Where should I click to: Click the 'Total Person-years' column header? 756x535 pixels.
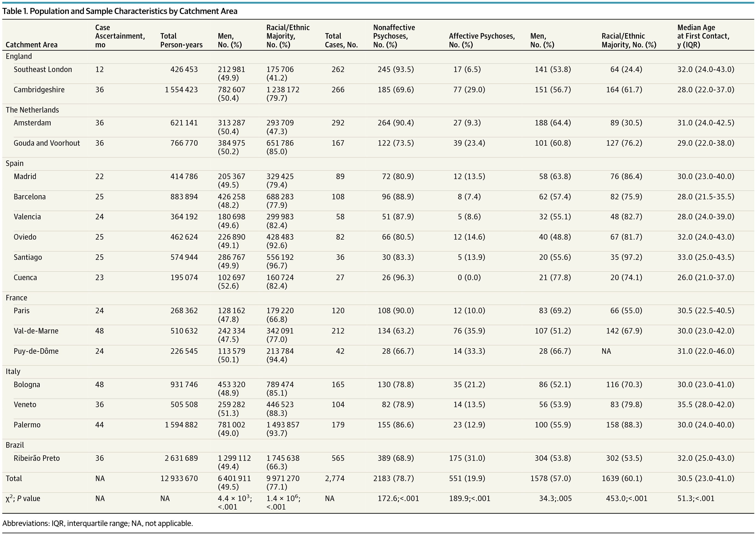click(x=181, y=41)
